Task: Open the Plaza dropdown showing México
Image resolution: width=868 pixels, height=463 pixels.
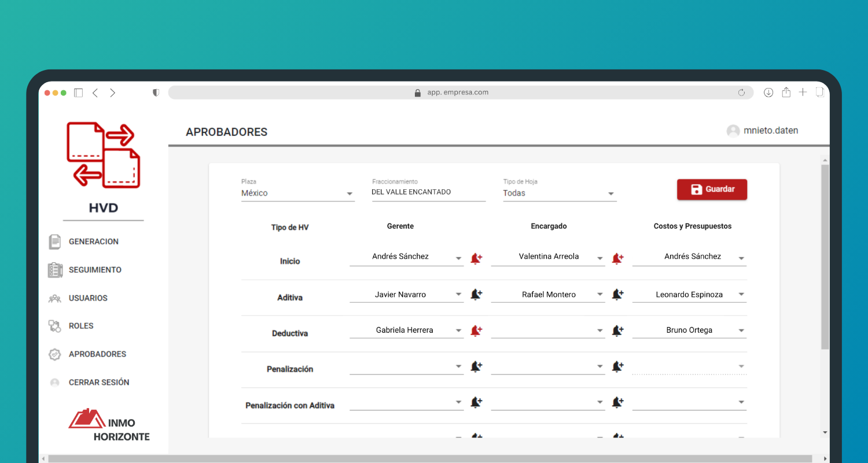Action: (297, 193)
